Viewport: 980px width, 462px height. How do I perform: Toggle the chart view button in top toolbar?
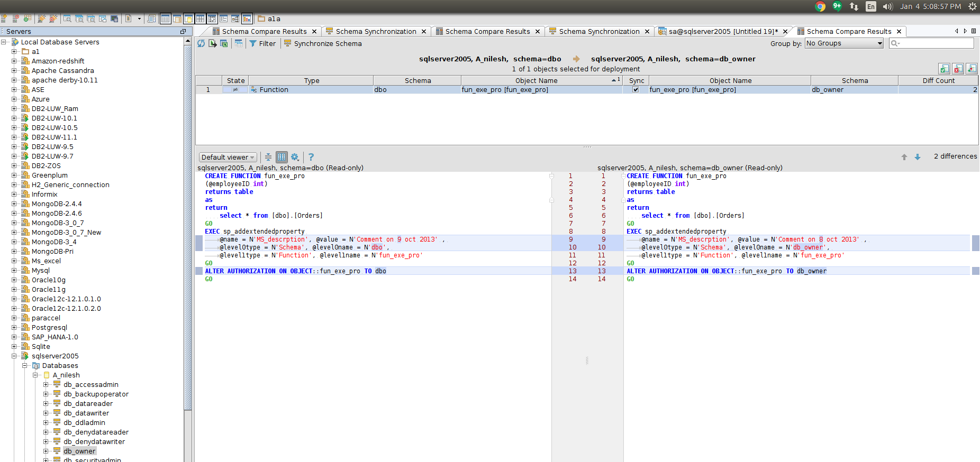tap(247, 19)
